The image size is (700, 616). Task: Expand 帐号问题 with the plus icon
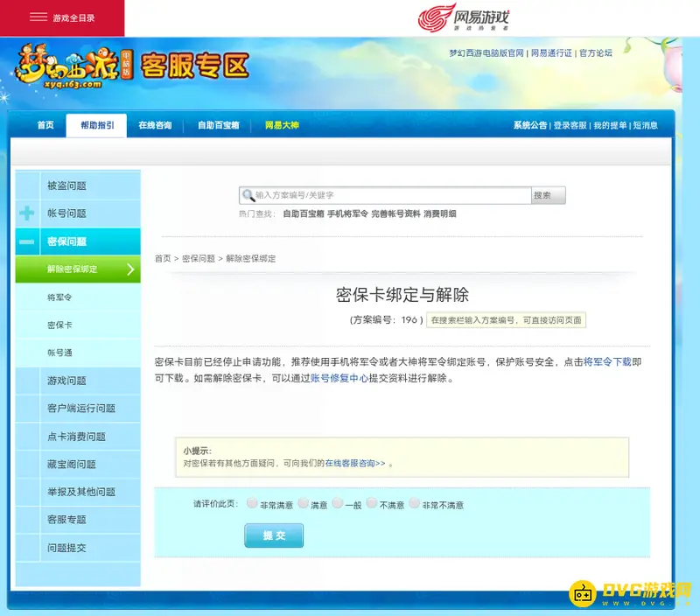pyautogui.click(x=27, y=213)
